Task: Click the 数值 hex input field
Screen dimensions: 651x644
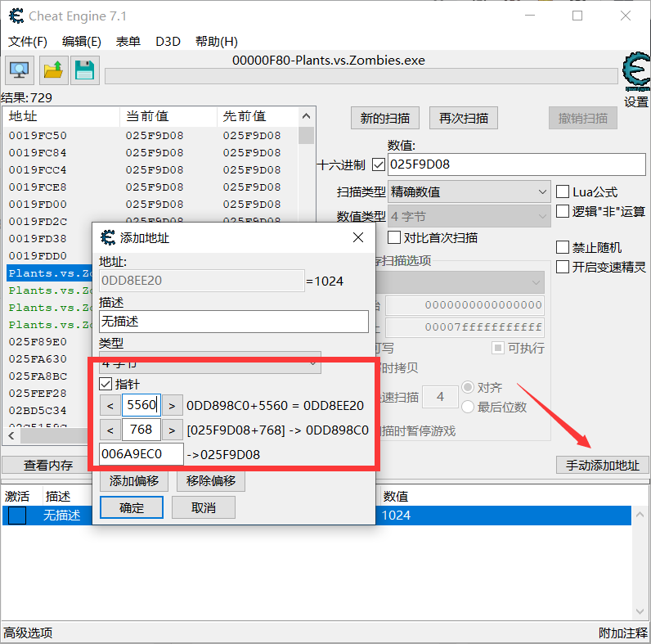Action: pyautogui.click(x=517, y=164)
